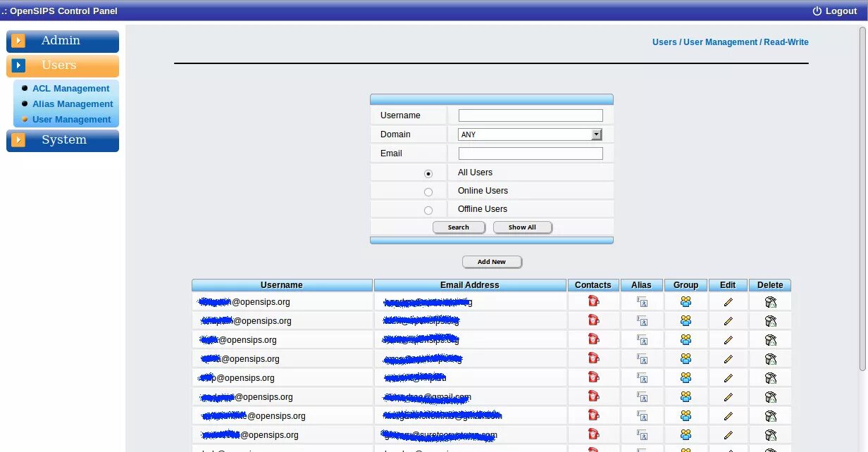Go to User Management
Viewport: 868px width, 452px height.
pos(71,120)
